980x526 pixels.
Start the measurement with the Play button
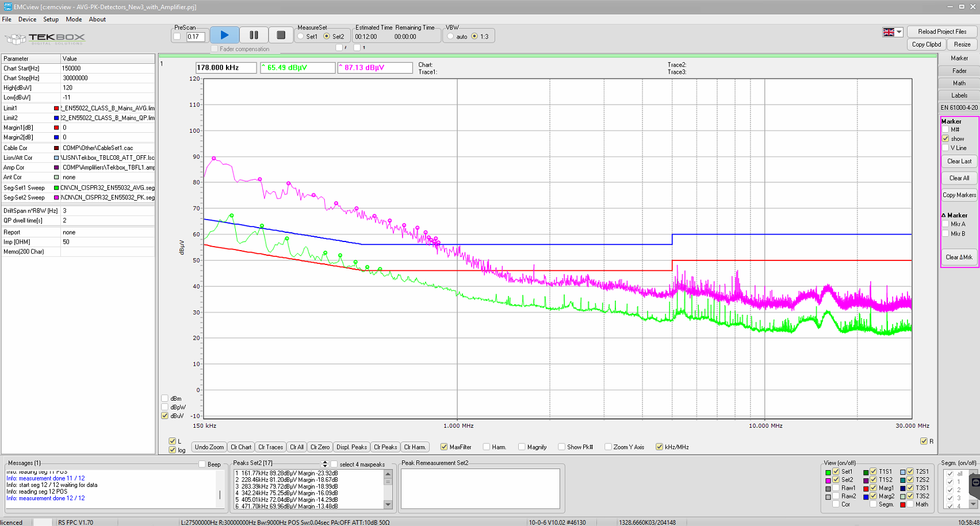[x=224, y=35]
